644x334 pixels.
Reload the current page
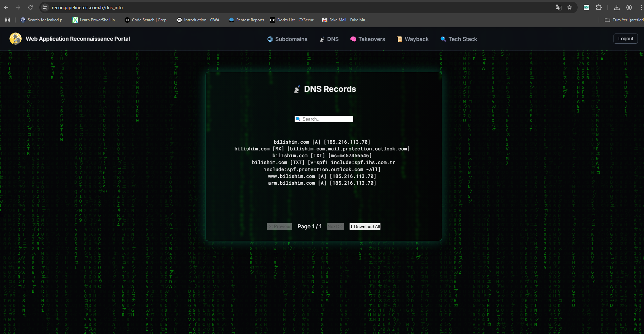[x=30, y=7]
